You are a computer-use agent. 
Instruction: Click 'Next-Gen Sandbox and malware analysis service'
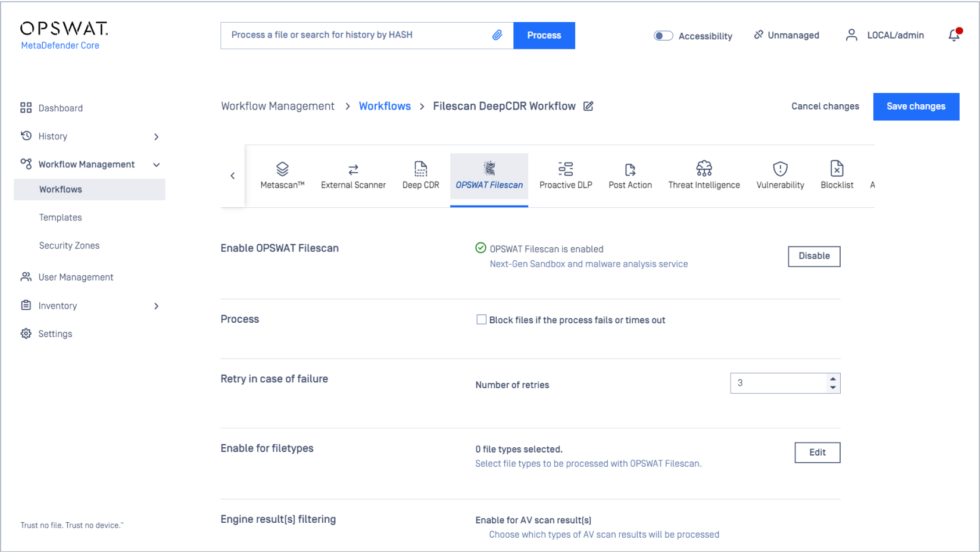pyautogui.click(x=589, y=264)
